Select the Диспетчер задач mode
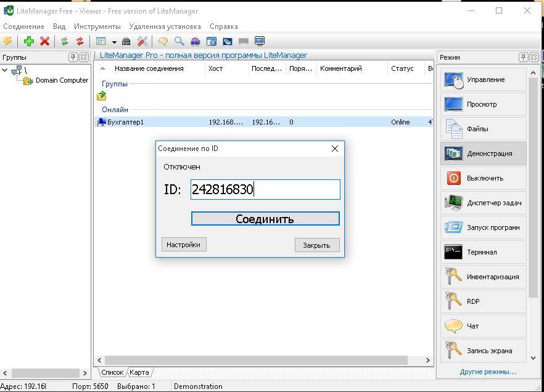Image resolution: width=544 pixels, height=392 pixels. click(484, 203)
